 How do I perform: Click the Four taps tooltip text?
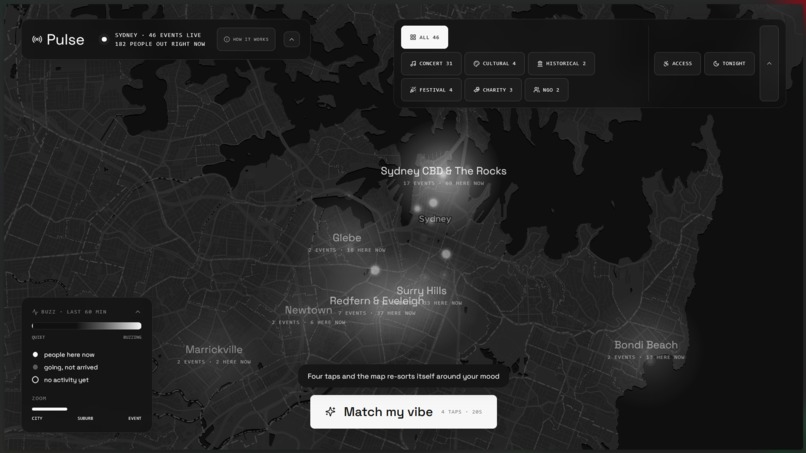coord(404,376)
